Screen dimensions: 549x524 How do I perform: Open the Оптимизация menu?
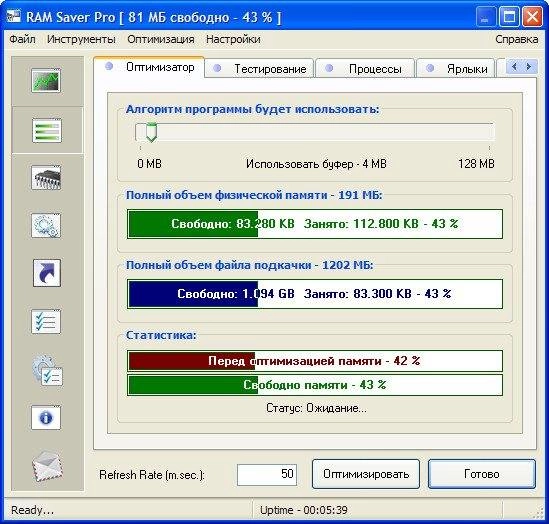161,39
